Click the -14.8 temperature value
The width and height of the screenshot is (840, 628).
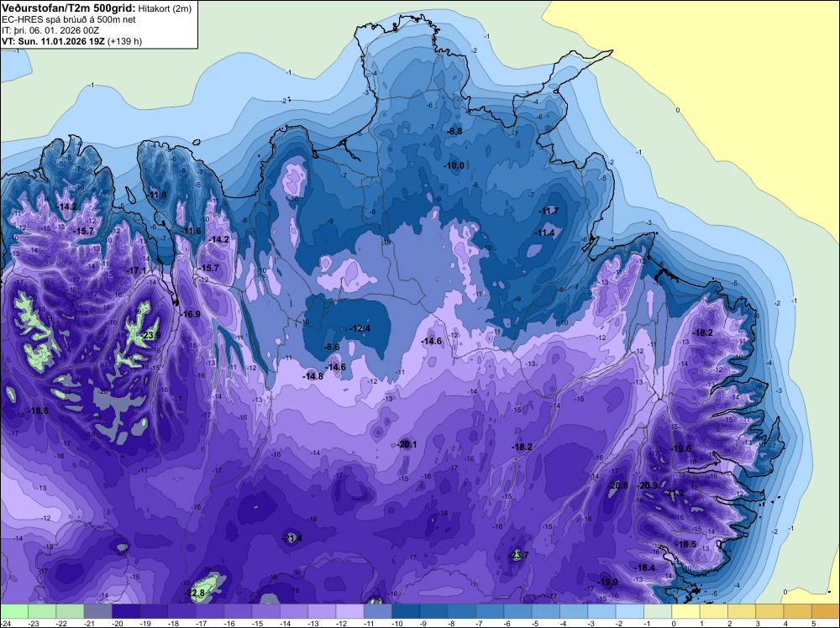[312, 376]
